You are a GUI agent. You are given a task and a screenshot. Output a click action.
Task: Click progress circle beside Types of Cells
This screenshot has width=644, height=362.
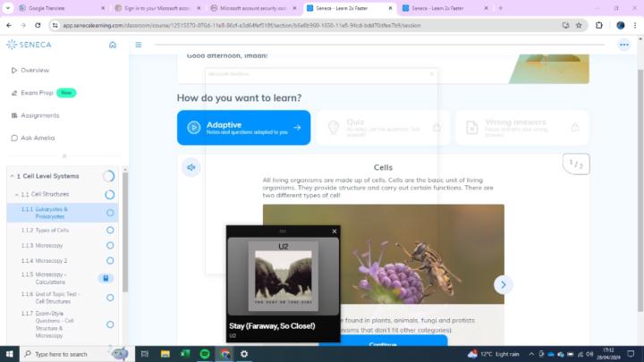coord(110,231)
